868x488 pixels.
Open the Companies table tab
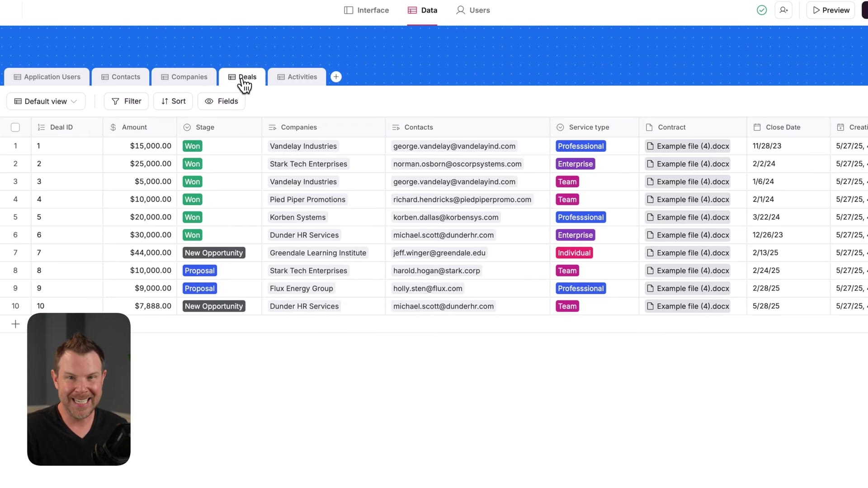pyautogui.click(x=184, y=77)
